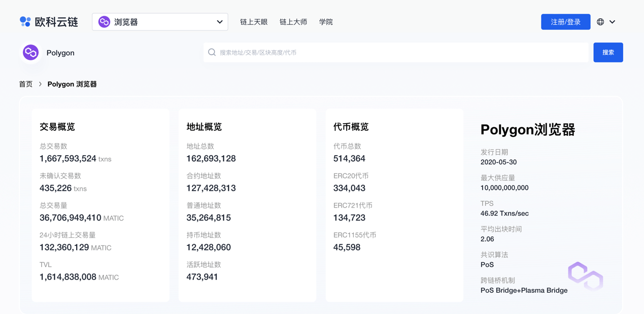Open the 链上大师 menu item

pyautogui.click(x=293, y=21)
